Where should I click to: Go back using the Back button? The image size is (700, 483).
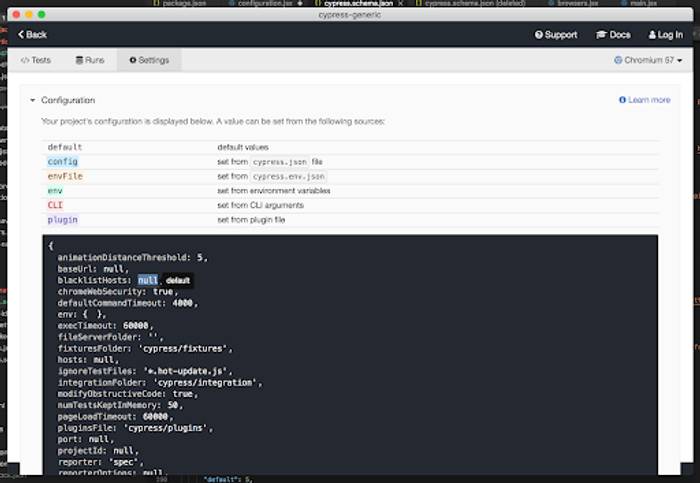(32, 34)
